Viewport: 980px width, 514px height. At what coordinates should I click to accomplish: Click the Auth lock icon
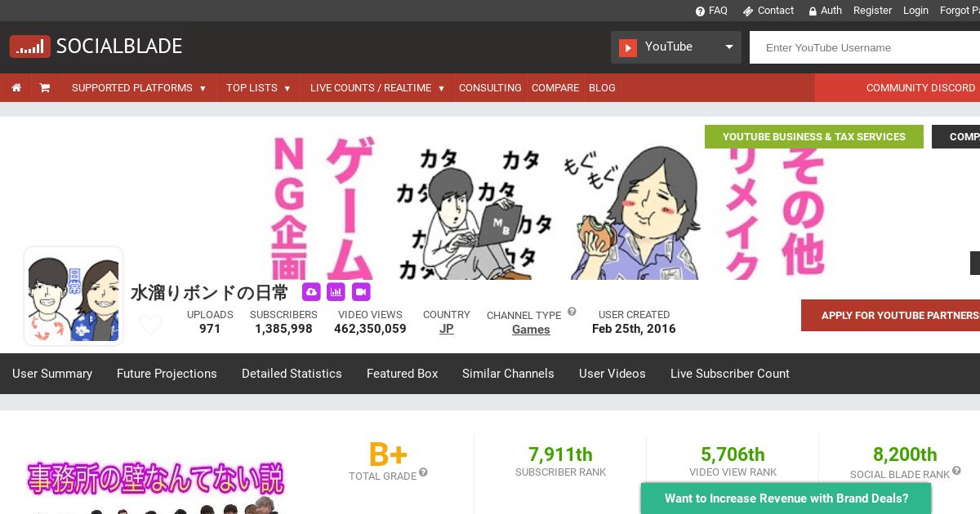tap(813, 11)
